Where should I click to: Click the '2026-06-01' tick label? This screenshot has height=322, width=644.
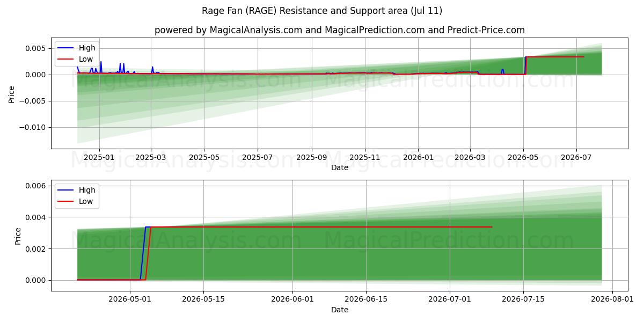[293, 300]
